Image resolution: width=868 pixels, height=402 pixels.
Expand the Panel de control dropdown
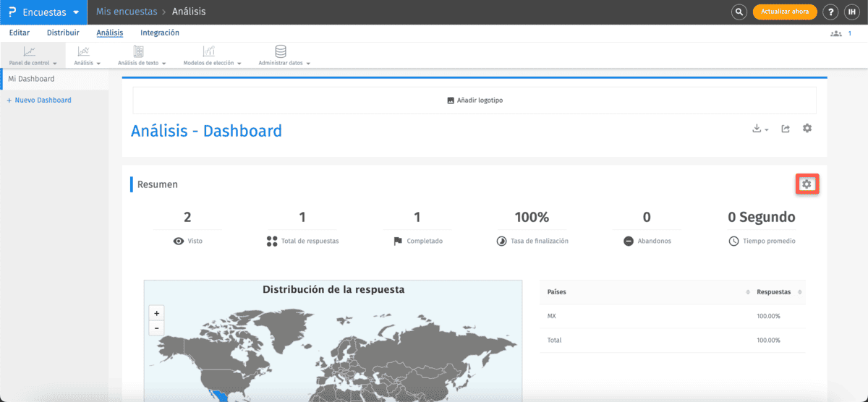click(56, 64)
